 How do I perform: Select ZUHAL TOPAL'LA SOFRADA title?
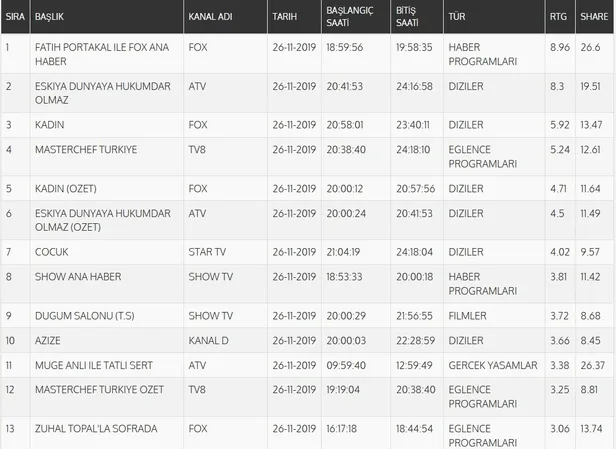coord(96,429)
